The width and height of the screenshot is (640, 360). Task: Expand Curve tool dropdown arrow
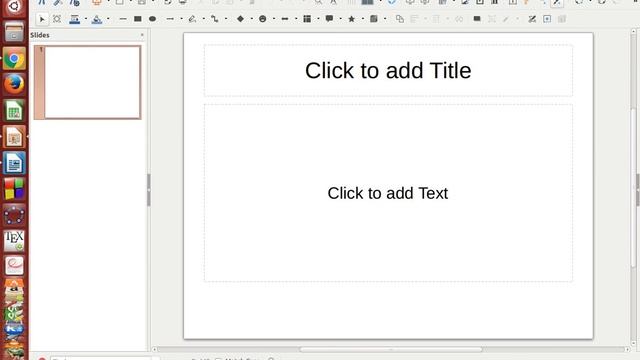tap(203, 19)
